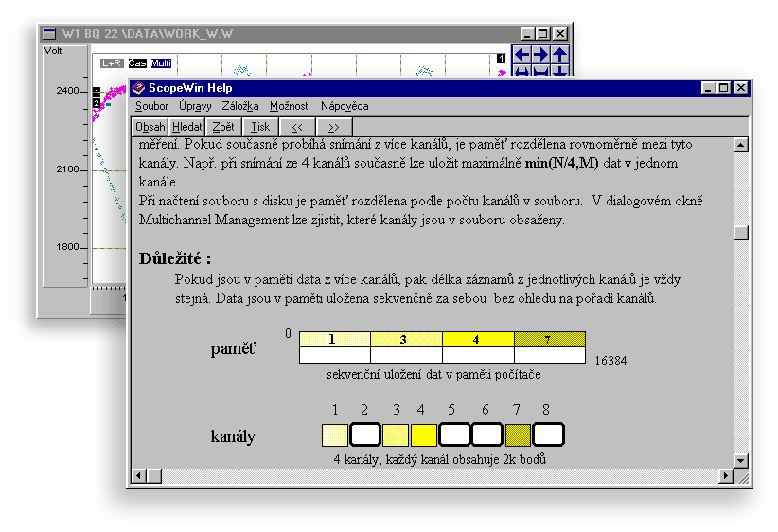Click the 2100 axis value
This screenshot has height=532, width=778.
(x=67, y=169)
